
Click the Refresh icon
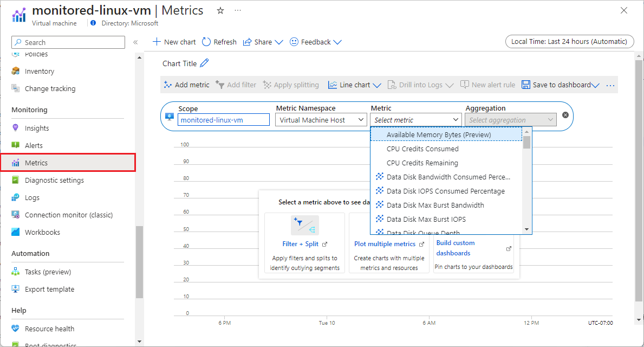(x=206, y=42)
